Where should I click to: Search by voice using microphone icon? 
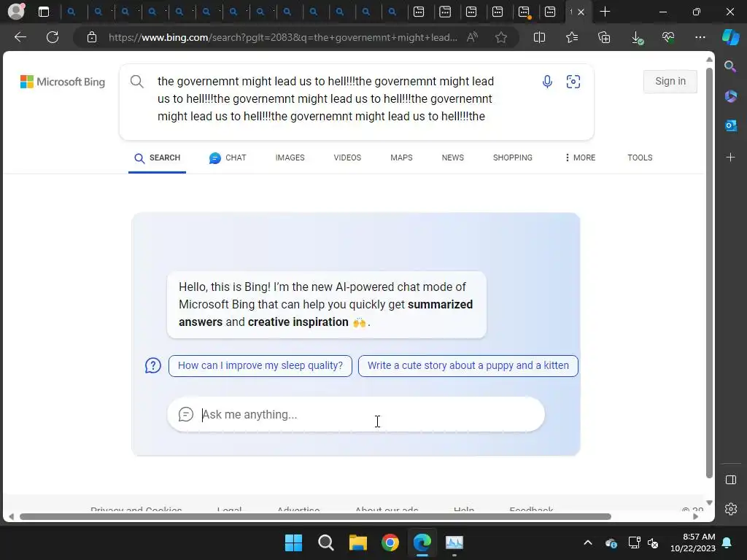547,82
